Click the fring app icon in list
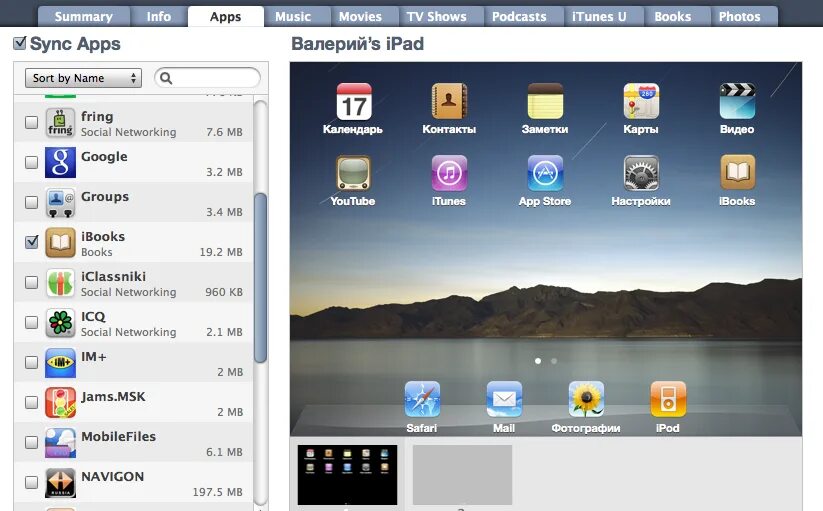 click(60, 122)
